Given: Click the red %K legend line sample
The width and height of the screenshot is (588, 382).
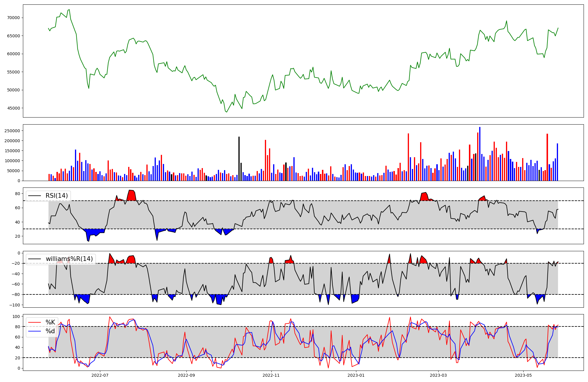Looking at the screenshot, I should click(34, 322).
